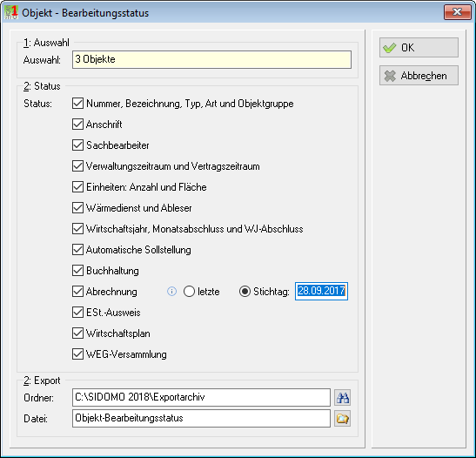This screenshot has height=458, width=476.
Task: Toggle the Sachbearbeiter checkbox
Action: click(x=77, y=145)
